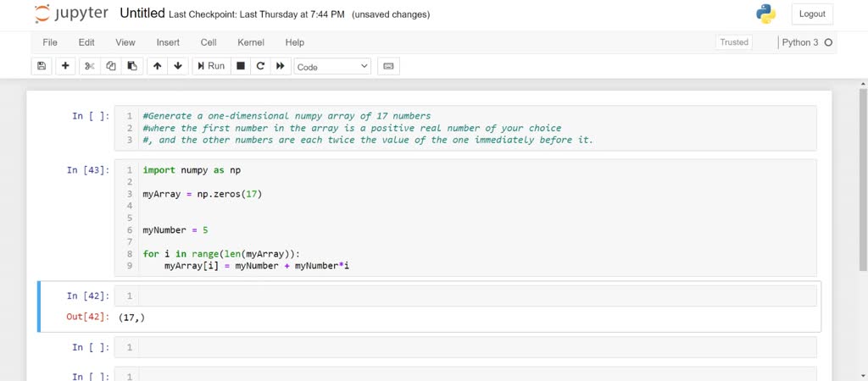The height and width of the screenshot is (381, 868).
Task: Open the Cell menu
Action: tap(209, 42)
